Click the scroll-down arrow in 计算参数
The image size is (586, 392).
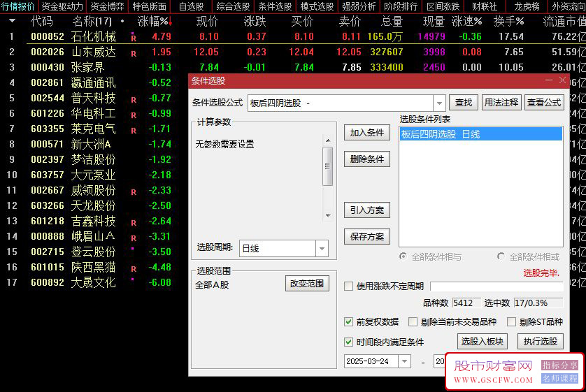pos(328,215)
